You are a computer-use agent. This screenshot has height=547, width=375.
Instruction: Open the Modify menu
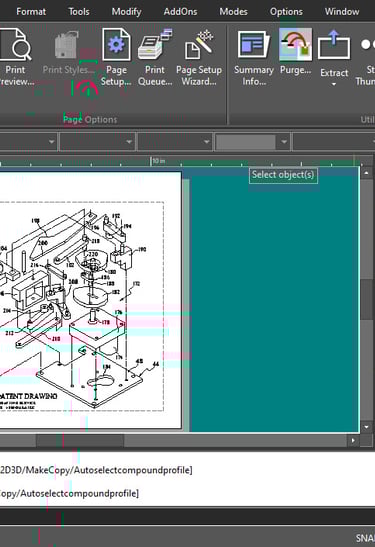[126, 12]
